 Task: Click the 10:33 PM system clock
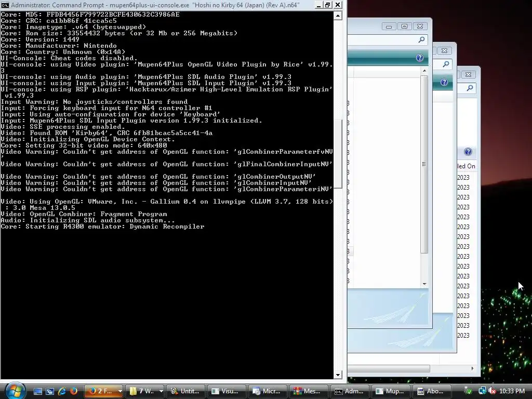pyautogui.click(x=512, y=391)
